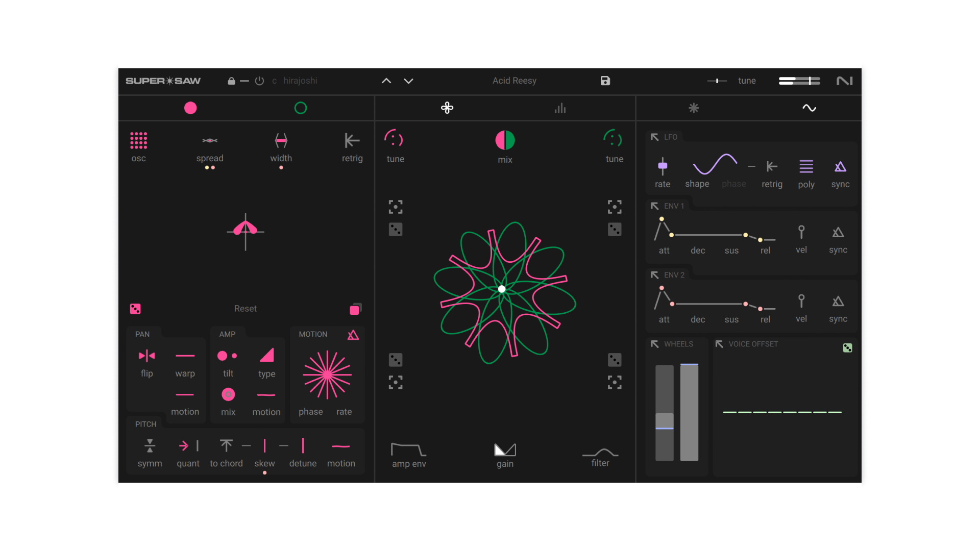Toggle the pitch symm icon
980x551 pixels.
pos(150,446)
